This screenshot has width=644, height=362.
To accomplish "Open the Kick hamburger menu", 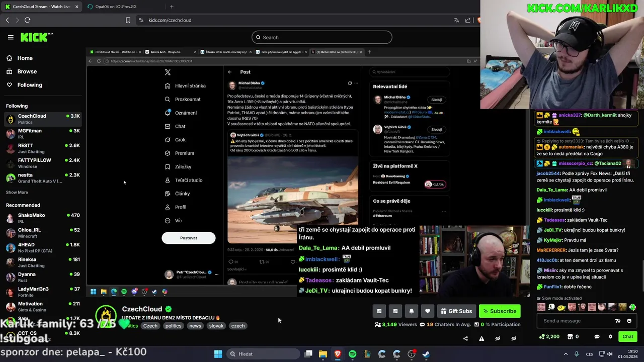I will (11, 37).
